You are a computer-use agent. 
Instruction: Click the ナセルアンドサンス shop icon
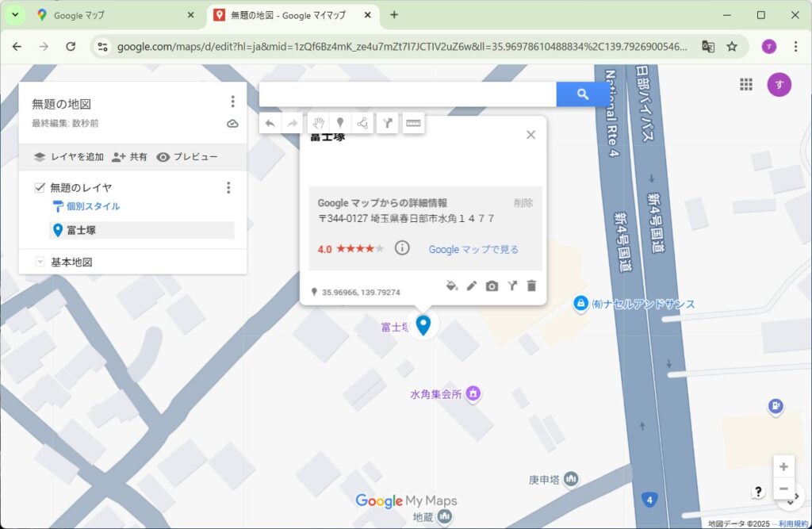(x=580, y=304)
